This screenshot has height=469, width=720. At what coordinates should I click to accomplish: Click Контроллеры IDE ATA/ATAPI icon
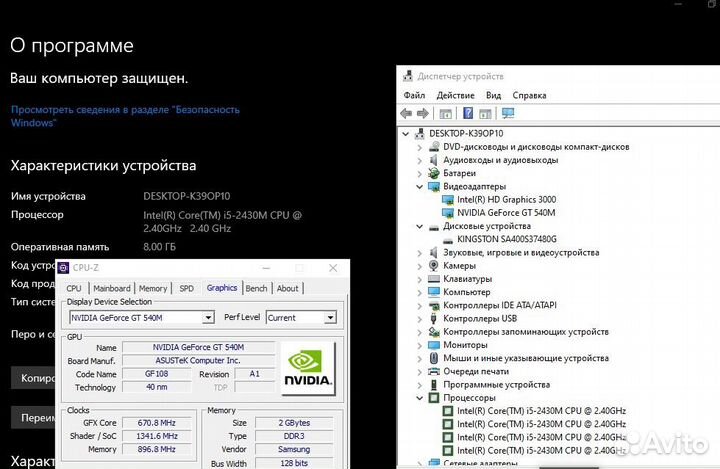pos(434,305)
